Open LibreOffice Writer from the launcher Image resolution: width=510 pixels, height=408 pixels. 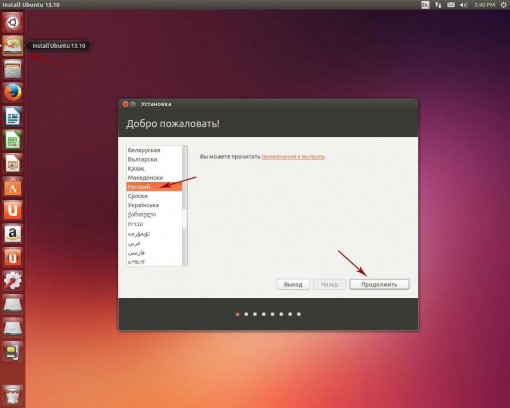coord(13,116)
